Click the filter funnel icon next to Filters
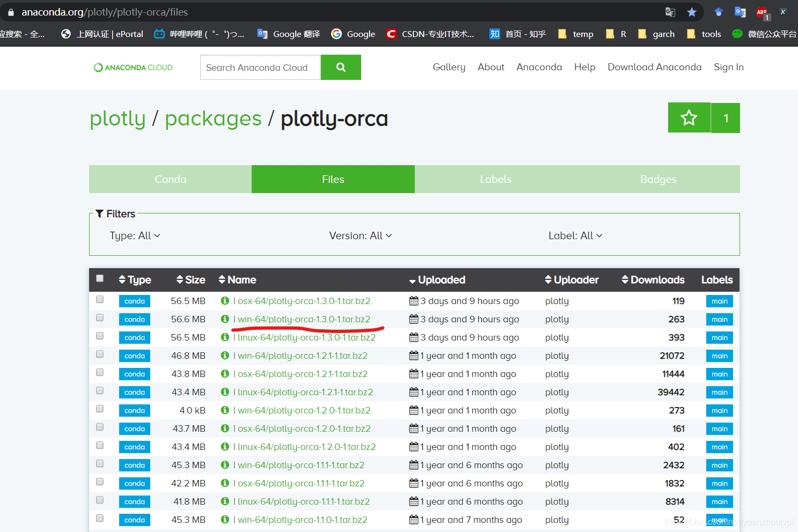Image resolution: width=798 pixels, height=532 pixels. click(x=99, y=213)
